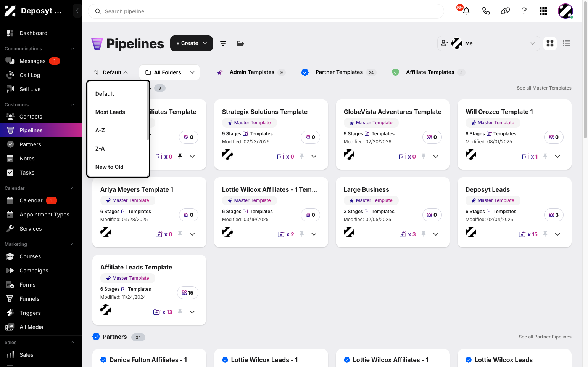
Task: Click the filter icon beside Create
Action: (x=223, y=43)
